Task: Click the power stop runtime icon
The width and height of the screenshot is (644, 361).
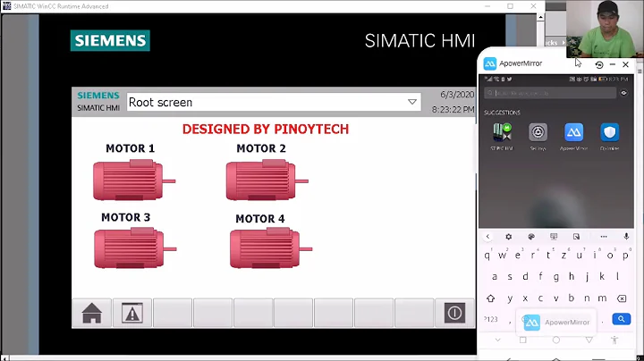Action: pyautogui.click(x=454, y=313)
